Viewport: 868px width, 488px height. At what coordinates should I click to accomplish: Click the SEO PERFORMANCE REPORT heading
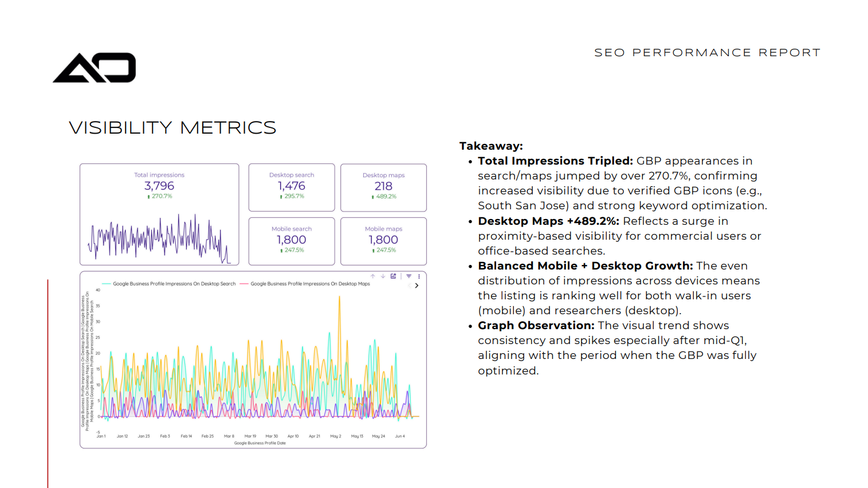click(707, 52)
